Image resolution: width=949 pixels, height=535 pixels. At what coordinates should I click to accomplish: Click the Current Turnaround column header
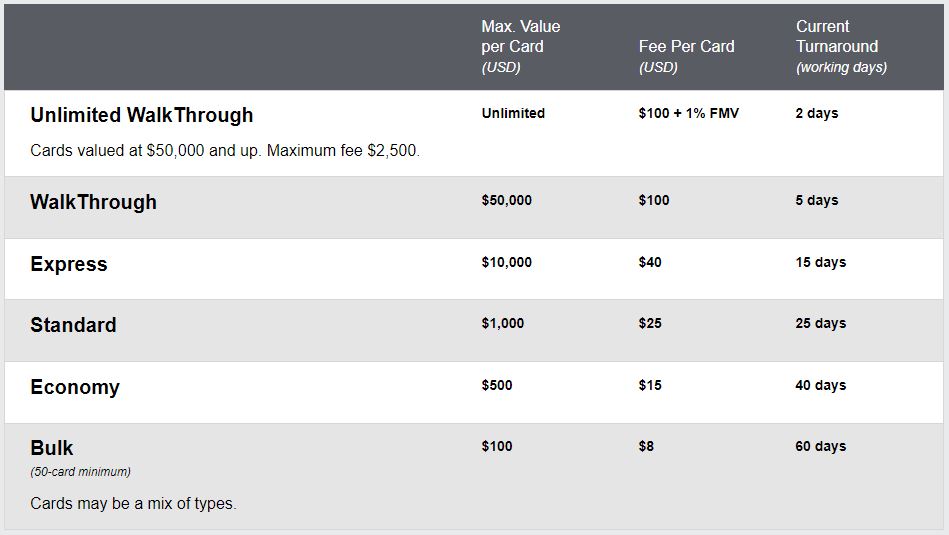841,47
